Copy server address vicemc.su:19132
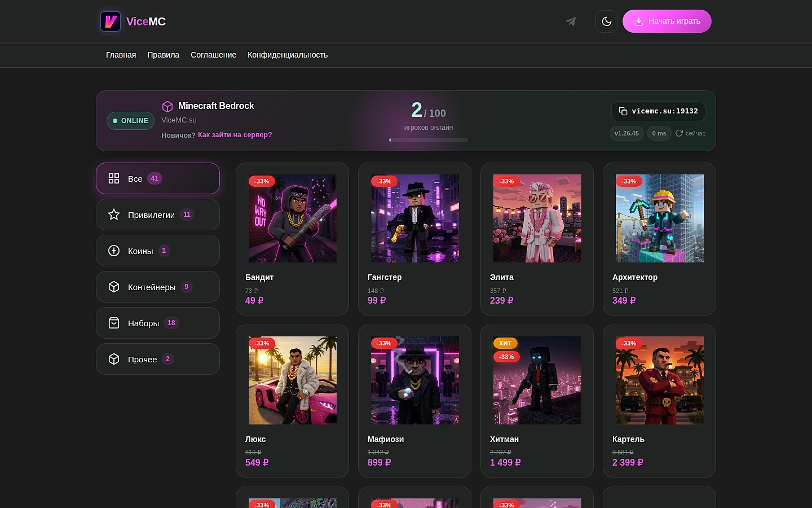The width and height of the screenshot is (812, 508). click(658, 111)
